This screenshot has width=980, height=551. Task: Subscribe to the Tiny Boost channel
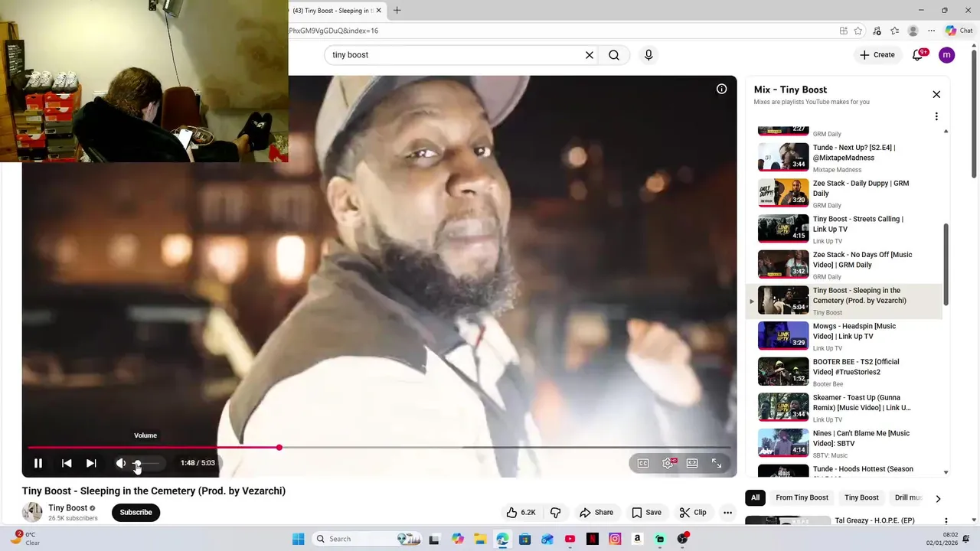tap(136, 513)
